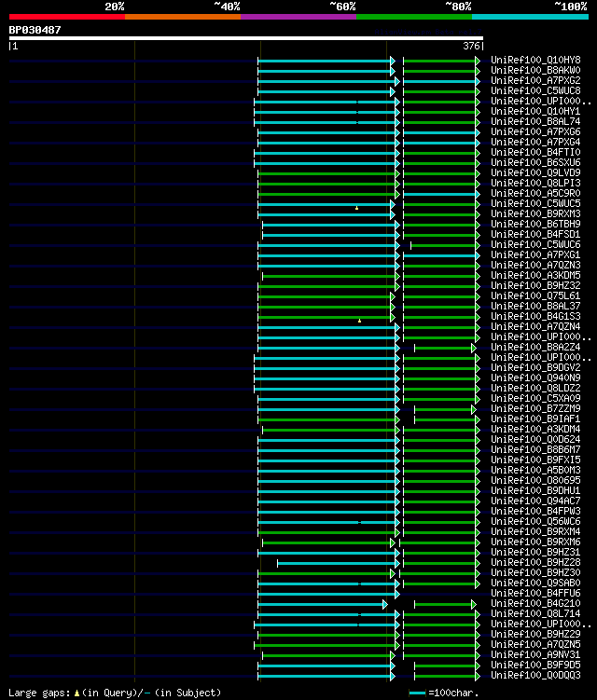Click the cyan ~100% identity color segment
The image size is (597, 700).
coord(531,17)
